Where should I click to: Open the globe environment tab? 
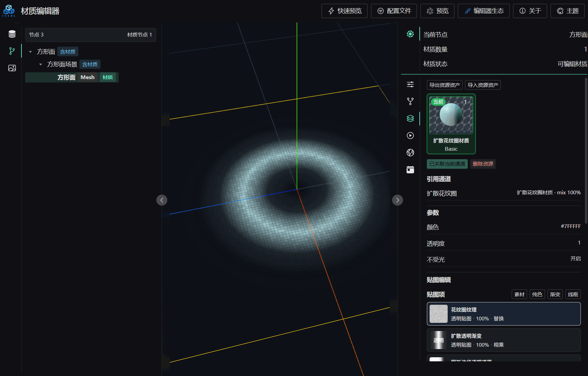(410, 152)
